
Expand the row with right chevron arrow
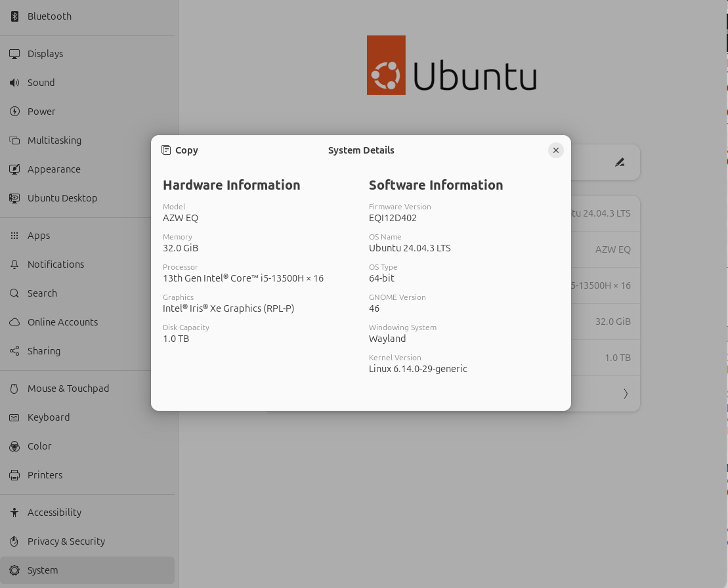click(625, 394)
